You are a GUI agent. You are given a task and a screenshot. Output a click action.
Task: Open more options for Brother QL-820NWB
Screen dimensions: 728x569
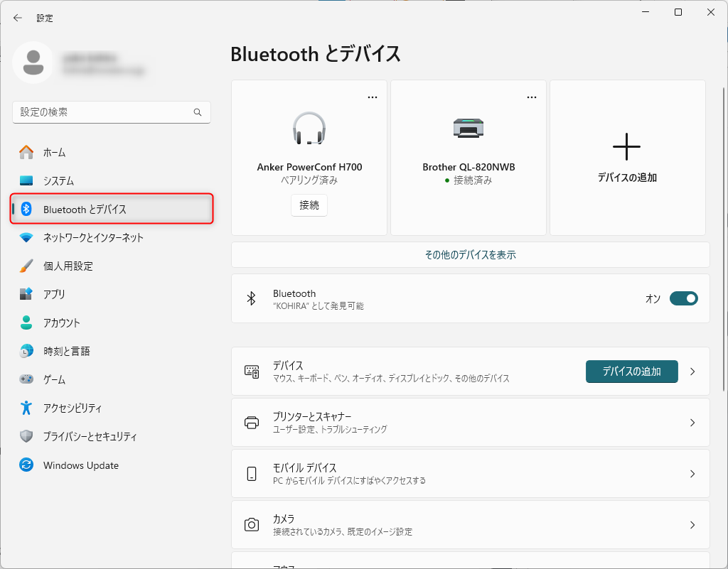(532, 97)
